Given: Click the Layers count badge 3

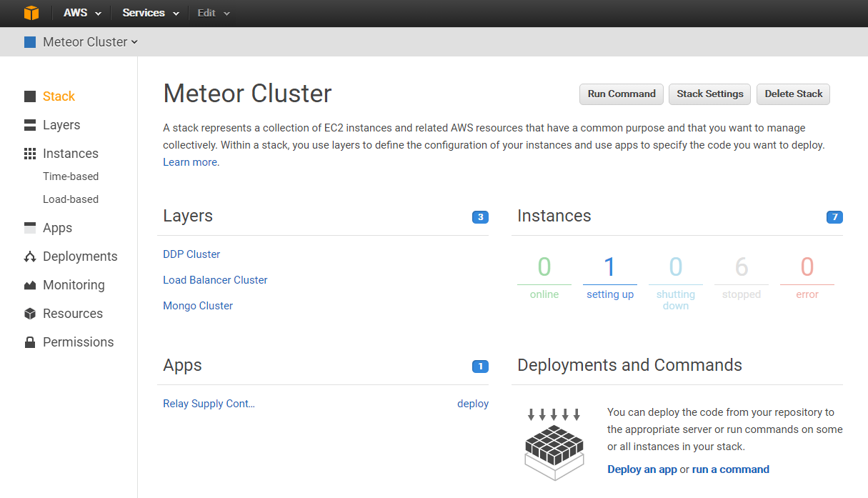Looking at the screenshot, I should (x=480, y=217).
